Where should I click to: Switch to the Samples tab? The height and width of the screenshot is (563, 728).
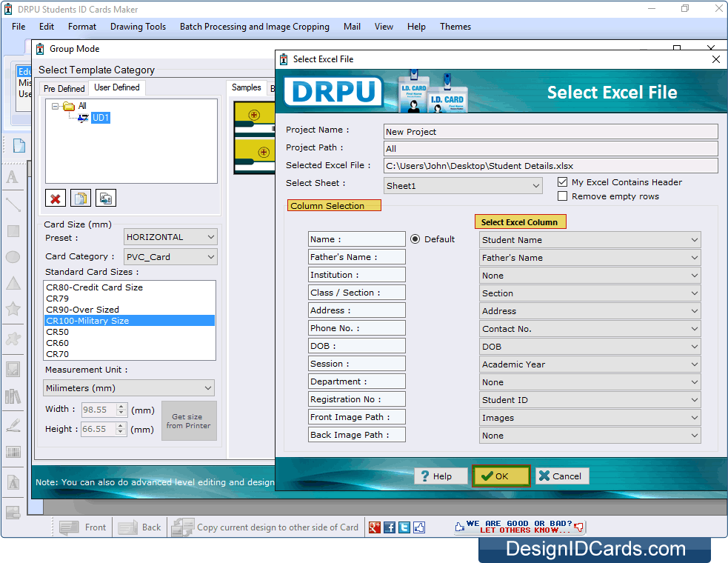[246, 87]
